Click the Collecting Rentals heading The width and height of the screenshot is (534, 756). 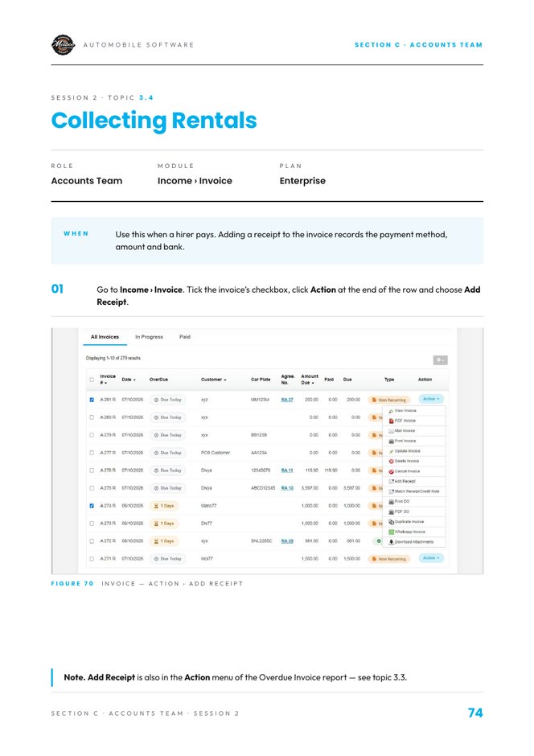(x=154, y=121)
